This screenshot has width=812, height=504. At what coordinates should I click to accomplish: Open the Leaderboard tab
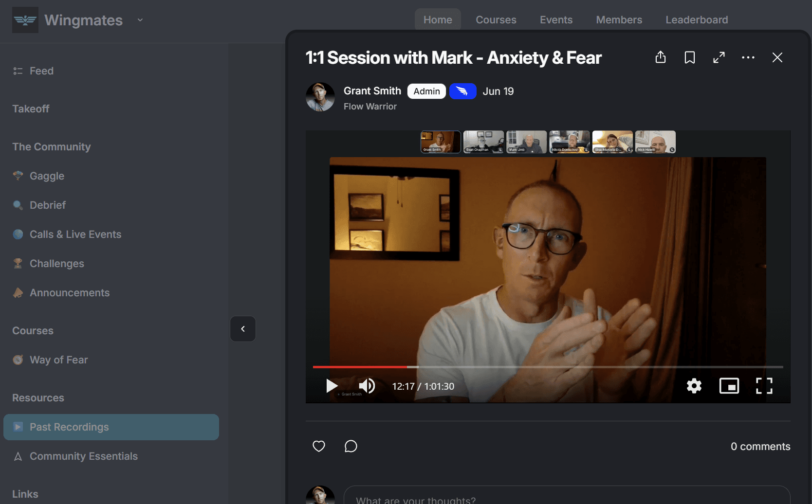(697, 20)
